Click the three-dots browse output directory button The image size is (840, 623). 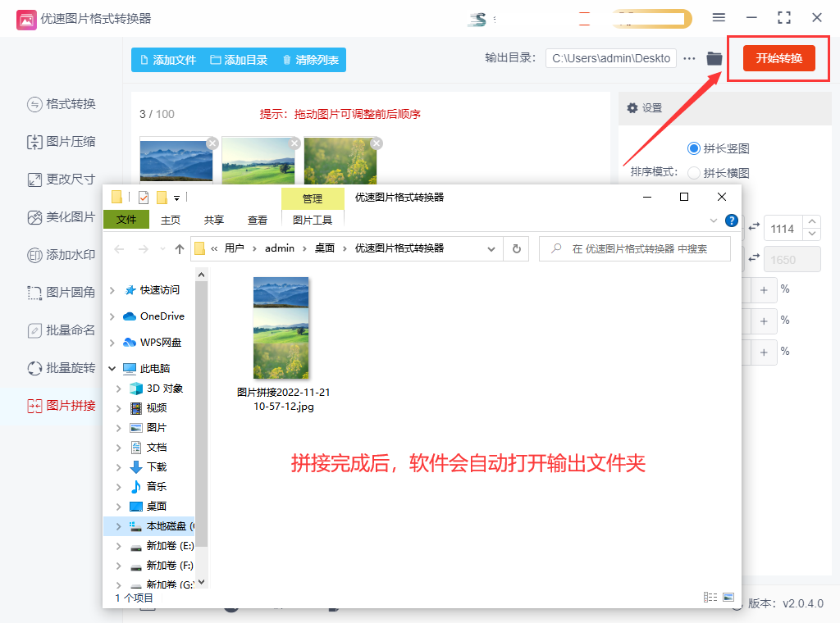click(689, 58)
